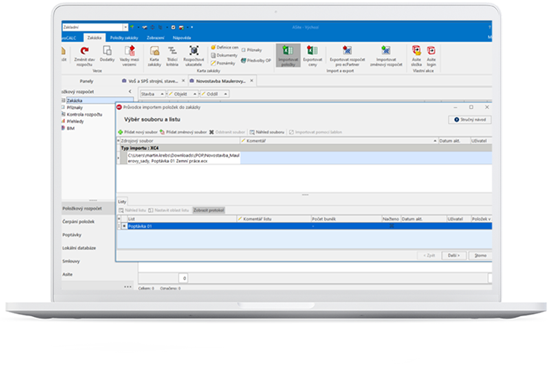550x382 pixels.
Task: Click Odstranit soubor in wizard toolbar
Action: (227, 132)
